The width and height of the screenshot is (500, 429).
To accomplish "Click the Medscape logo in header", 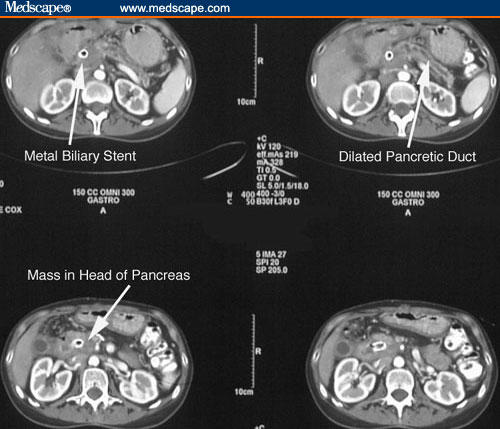I will pyautogui.click(x=38, y=7).
